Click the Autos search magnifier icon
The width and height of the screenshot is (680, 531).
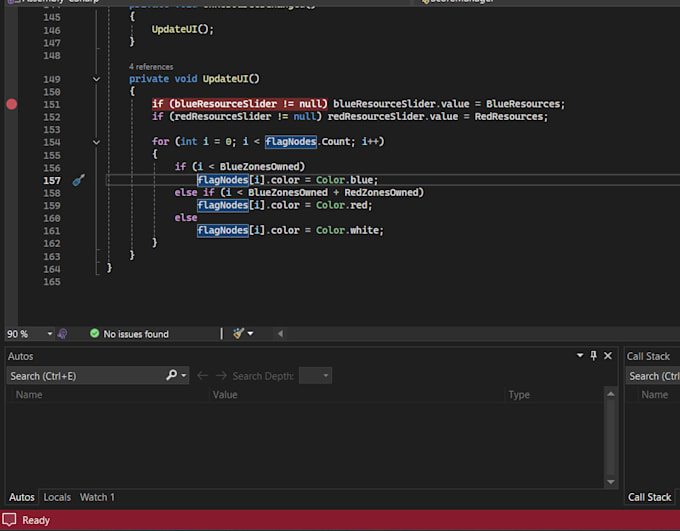coord(172,375)
